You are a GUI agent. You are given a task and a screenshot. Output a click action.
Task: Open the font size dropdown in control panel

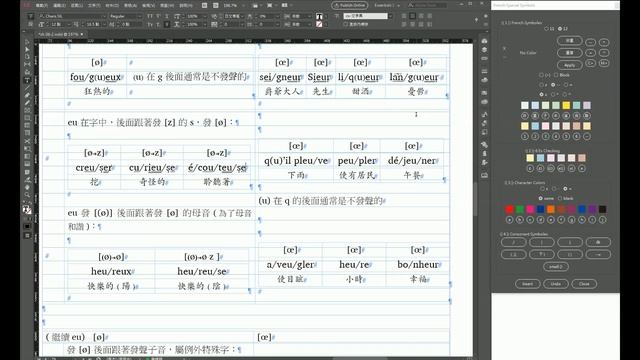[70, 24]
